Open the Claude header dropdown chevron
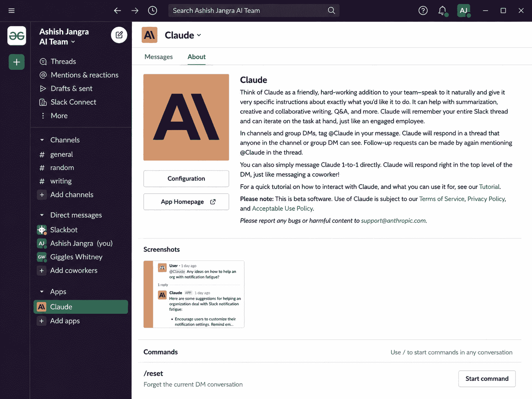This screenshot has width=532, height=399. 199,35
